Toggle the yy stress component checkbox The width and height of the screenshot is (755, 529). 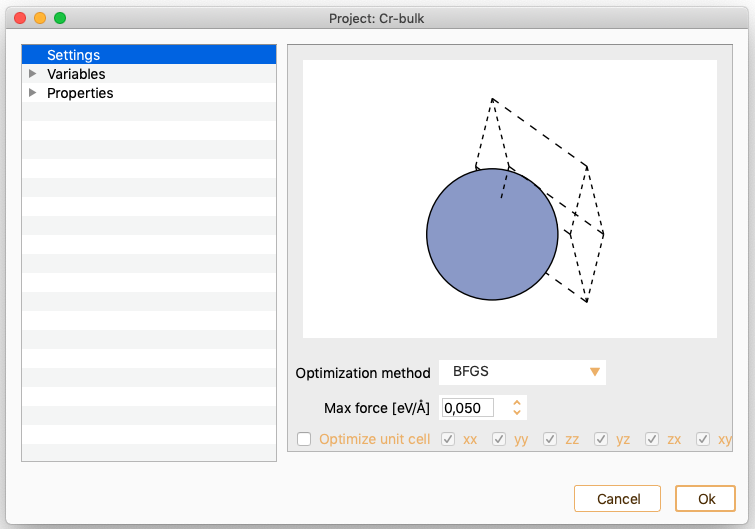(x=499, y=439)
